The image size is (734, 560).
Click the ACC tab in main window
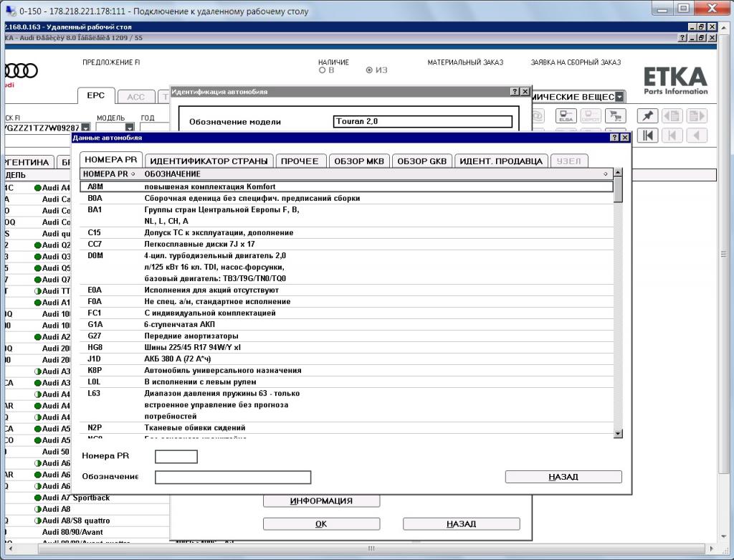click(135, 97)
